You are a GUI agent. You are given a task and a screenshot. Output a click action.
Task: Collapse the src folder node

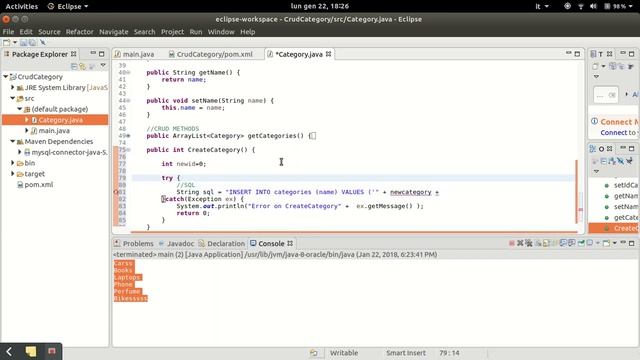tap(13, 98)
